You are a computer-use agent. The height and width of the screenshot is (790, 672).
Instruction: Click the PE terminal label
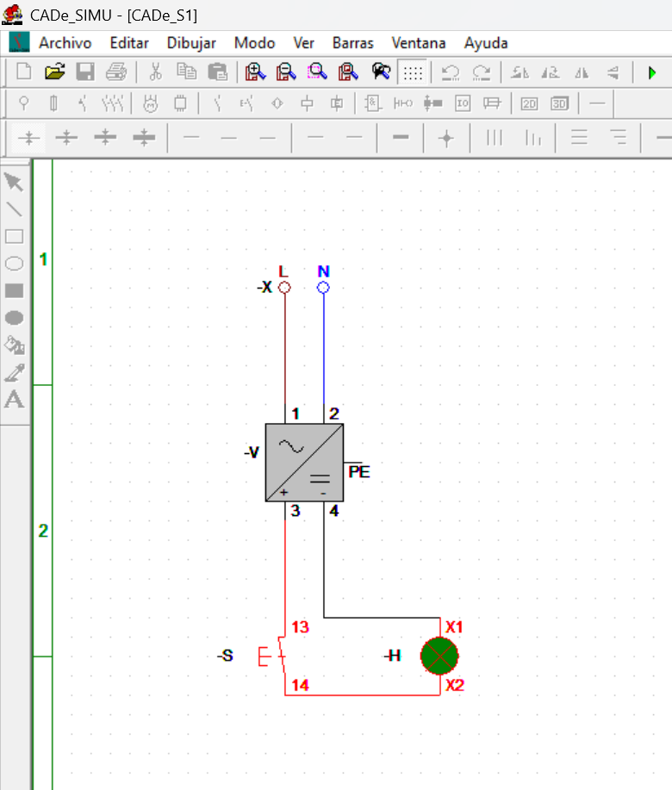[359, 472]
